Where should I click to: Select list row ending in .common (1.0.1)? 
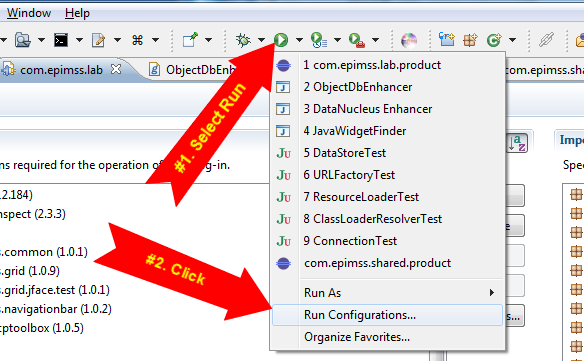pos(44,252)
